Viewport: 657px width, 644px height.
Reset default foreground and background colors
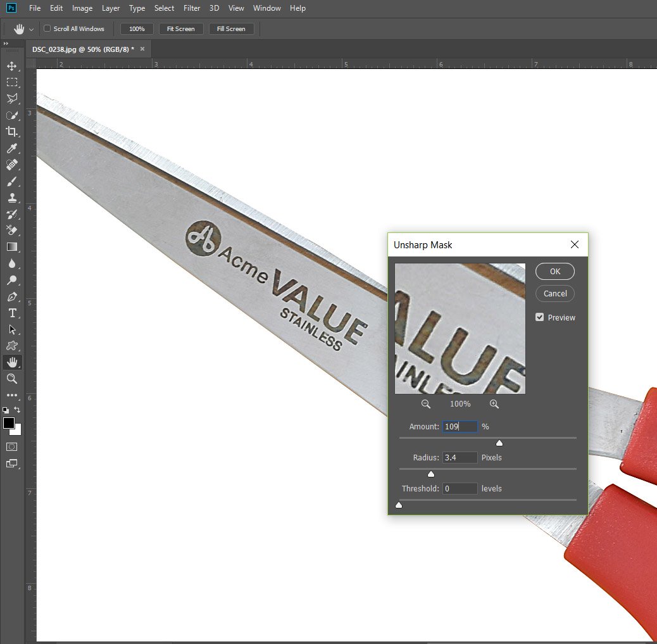pyautogui.click(x=6, y=410)
